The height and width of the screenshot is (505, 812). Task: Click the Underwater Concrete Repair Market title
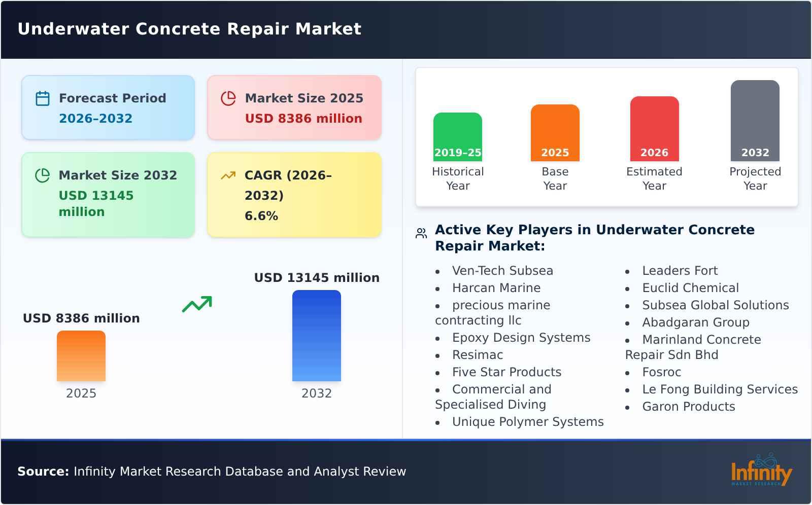(189, 29)
